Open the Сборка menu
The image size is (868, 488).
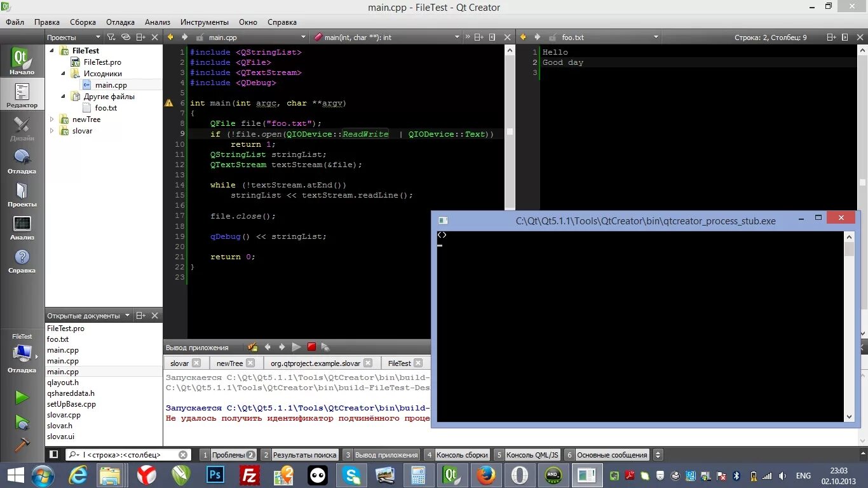[83, 22]
